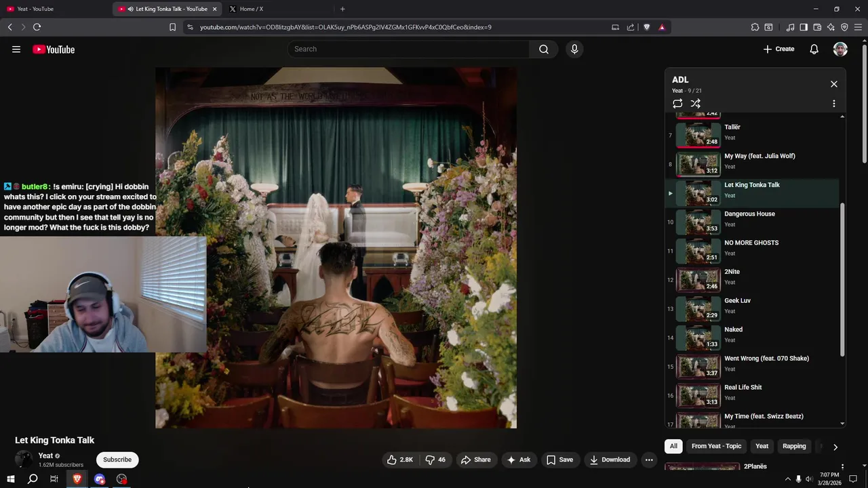The width and height of the screenshot is (868, 488).
Task: Select the All filter chip
Action: click(673, 446)
